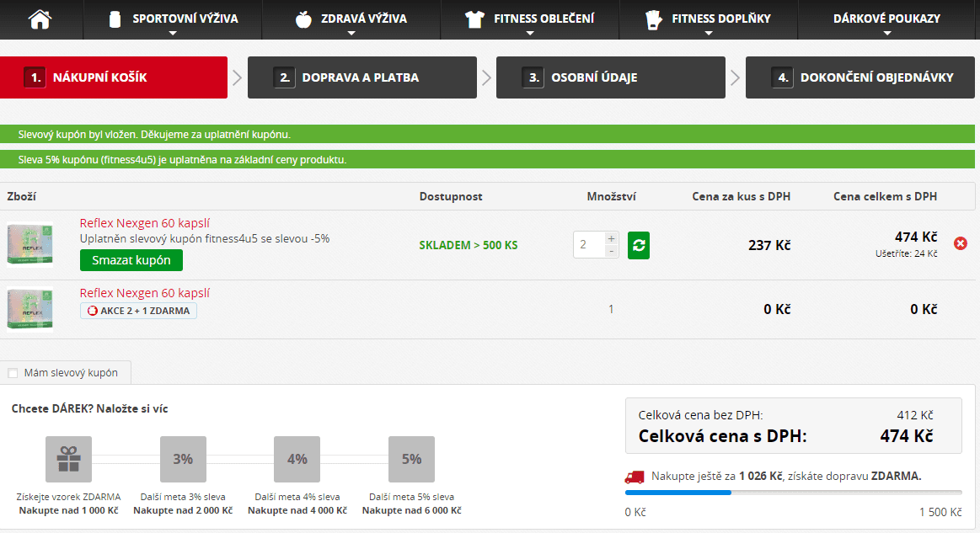Viewport: 980px width, 533px height.
Task: Click Nakupte nad 2 000 Kč text
Action: coord(183,510)
